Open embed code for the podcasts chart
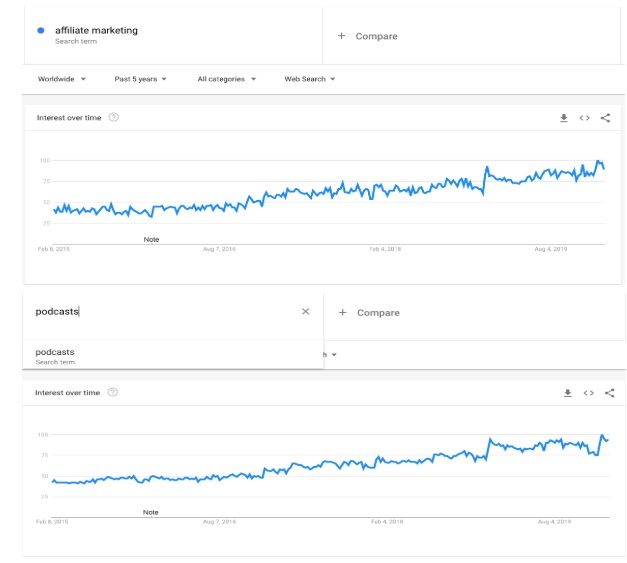The image size is (627, 563). [x=588, y=393]
